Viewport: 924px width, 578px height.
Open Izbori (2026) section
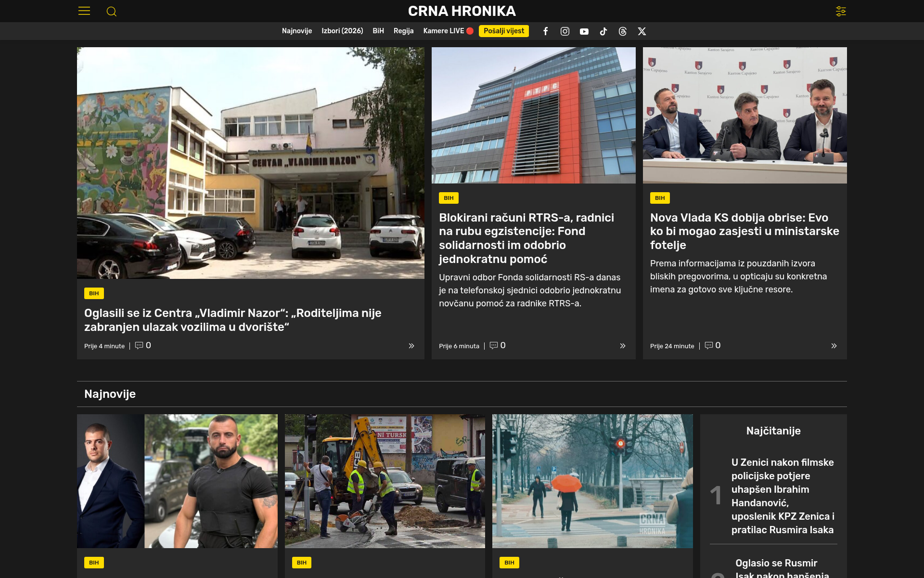[x=342, y=31]
